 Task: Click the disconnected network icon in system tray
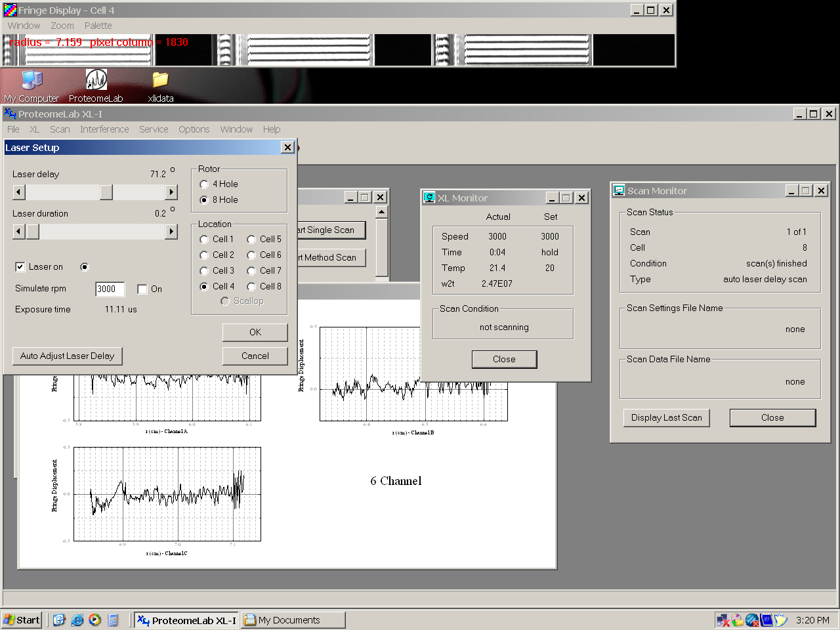(x=723, y=620)
